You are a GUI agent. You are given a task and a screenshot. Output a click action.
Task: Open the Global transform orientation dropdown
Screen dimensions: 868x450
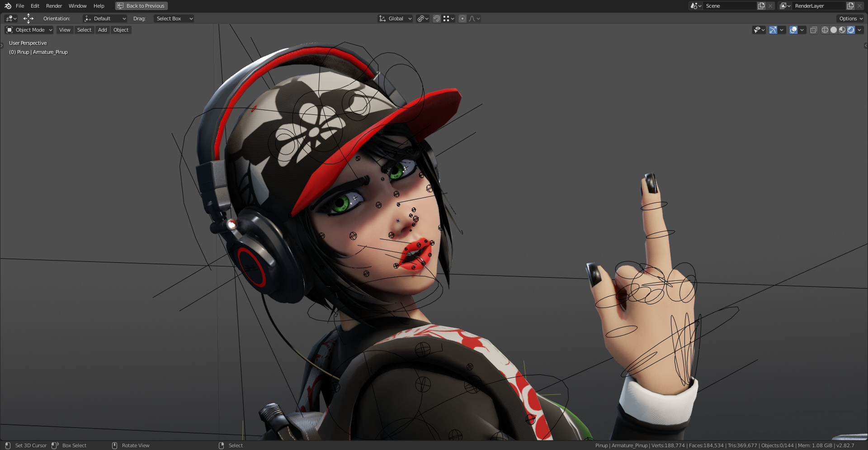pyautogui.click(x=395, y=19)
